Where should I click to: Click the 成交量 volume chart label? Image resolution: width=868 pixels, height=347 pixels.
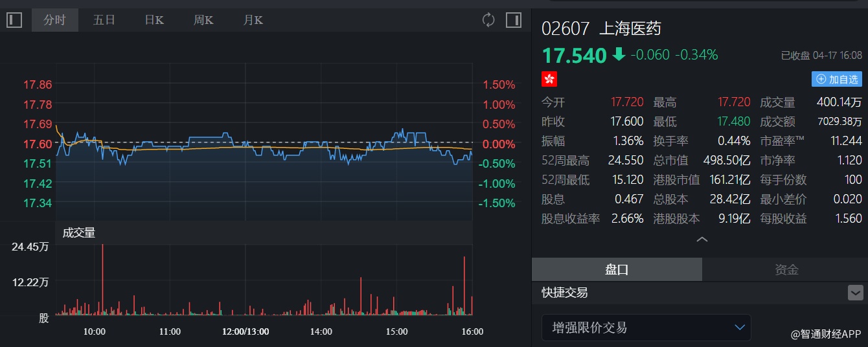pyautogui.click(x=79, y=232)
